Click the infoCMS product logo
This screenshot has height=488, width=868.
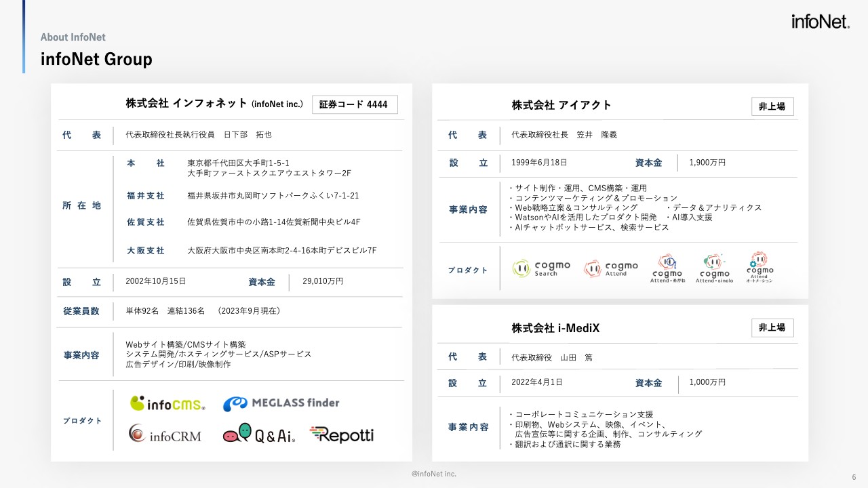pos(167,403)
